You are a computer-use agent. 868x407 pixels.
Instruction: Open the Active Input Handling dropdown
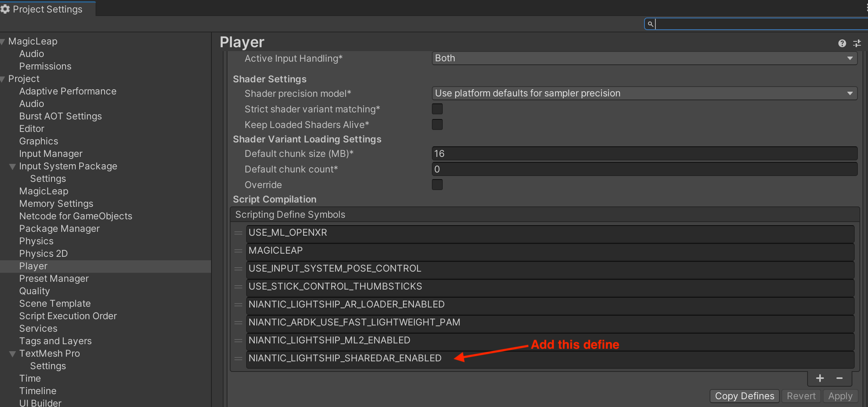[x=644, y=58]
